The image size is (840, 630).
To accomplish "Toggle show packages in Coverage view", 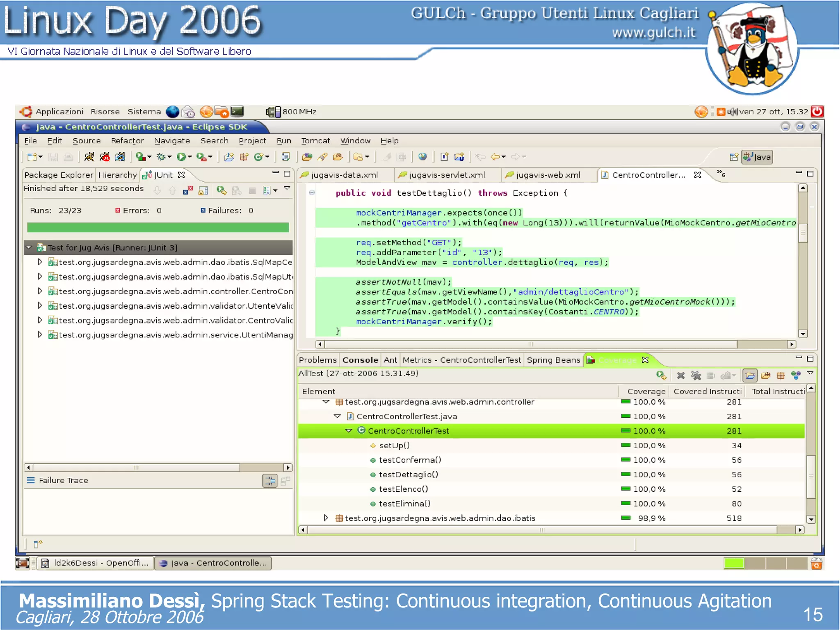I will 781,376.
